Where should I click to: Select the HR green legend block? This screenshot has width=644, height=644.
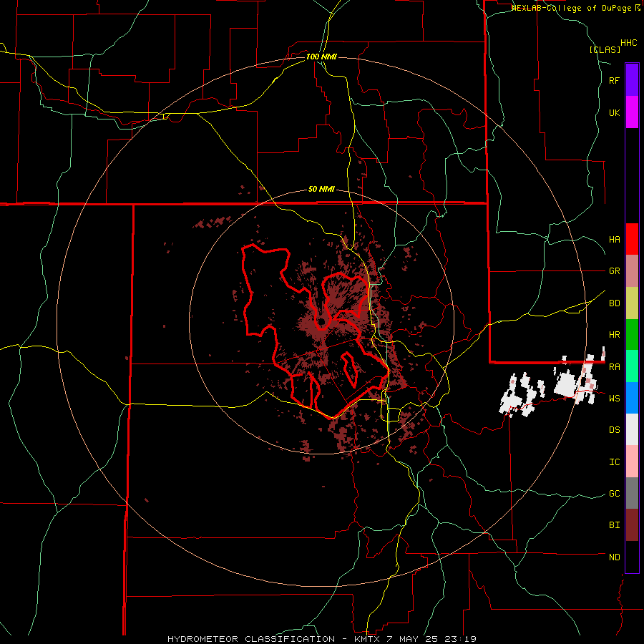632,335
